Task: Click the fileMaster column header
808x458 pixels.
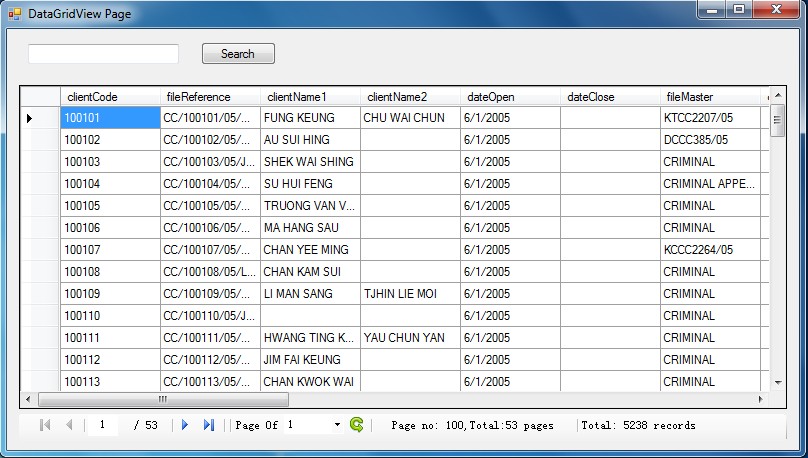Action: click(x=710, y=97)
